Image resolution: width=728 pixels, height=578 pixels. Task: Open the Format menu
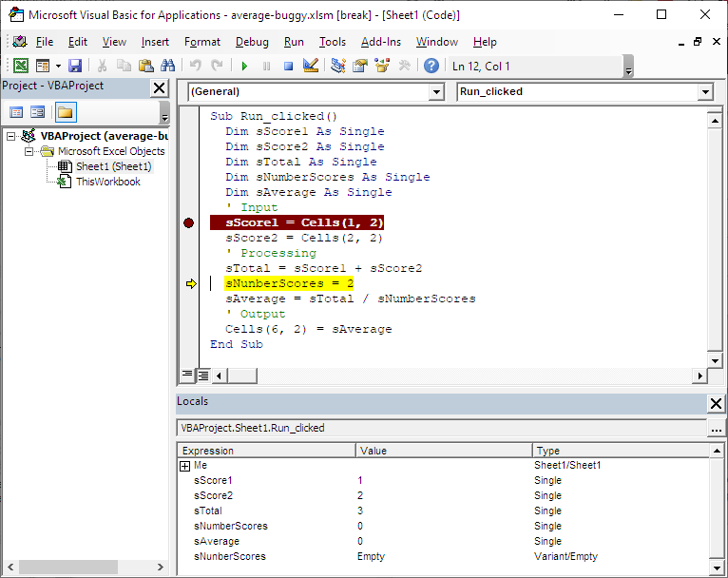pos(202,42)
